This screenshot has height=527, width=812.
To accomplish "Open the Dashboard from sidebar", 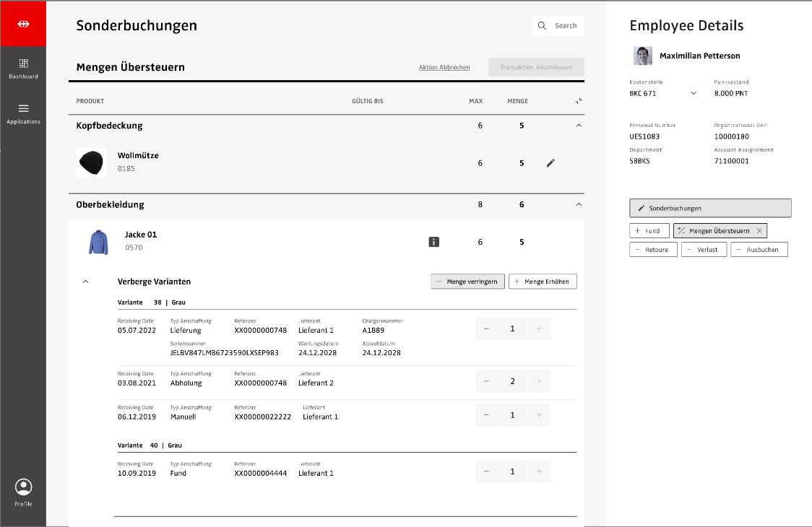I will 23,68.
